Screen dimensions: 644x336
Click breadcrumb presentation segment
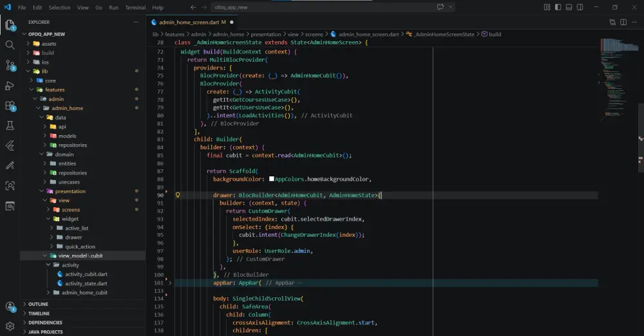click(x=266, y=34)
